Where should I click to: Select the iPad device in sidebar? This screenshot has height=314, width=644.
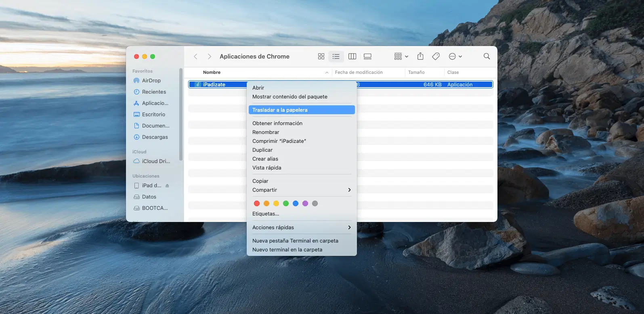pos(151,186)
